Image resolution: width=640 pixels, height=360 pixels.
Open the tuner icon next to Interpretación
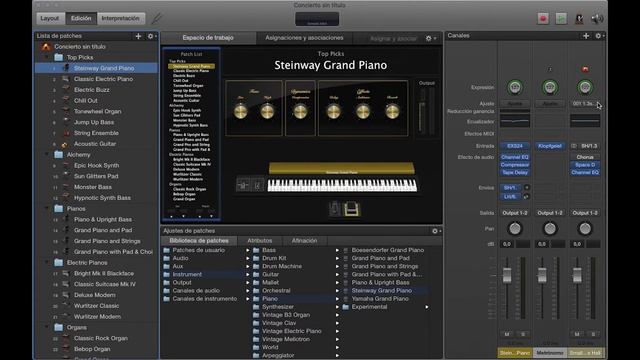coord(157,18)
